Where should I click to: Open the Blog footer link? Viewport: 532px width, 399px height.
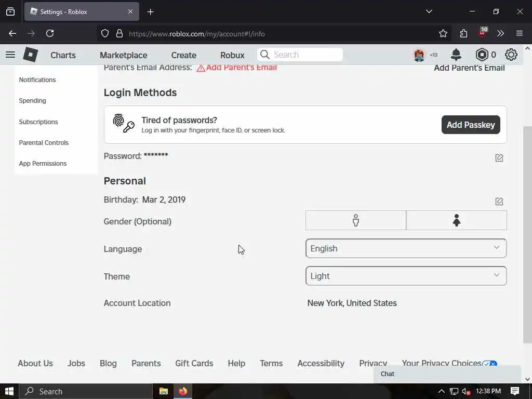point(108,363)
